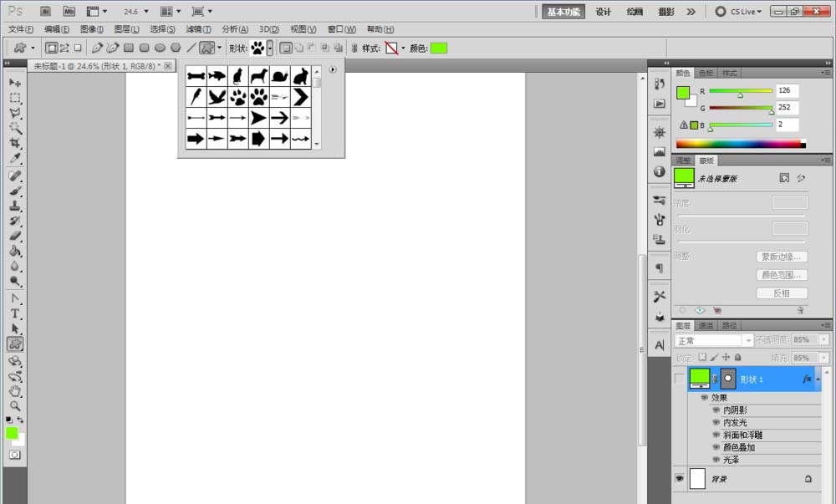Select the Custom Shape tool in toolbox
The image size is (836, 504).
(15, 344)
